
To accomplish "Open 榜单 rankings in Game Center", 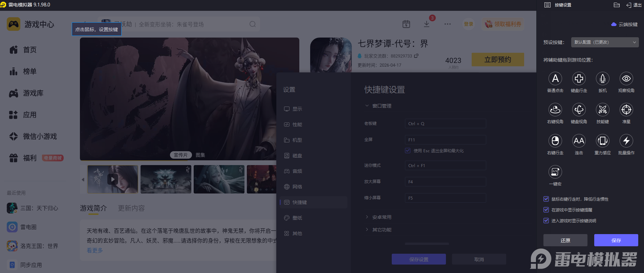I will tap(23, 71).
